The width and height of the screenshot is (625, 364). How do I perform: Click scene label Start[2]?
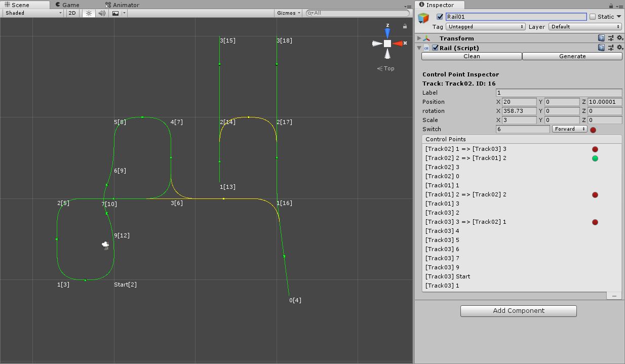(x=125, y=285)
